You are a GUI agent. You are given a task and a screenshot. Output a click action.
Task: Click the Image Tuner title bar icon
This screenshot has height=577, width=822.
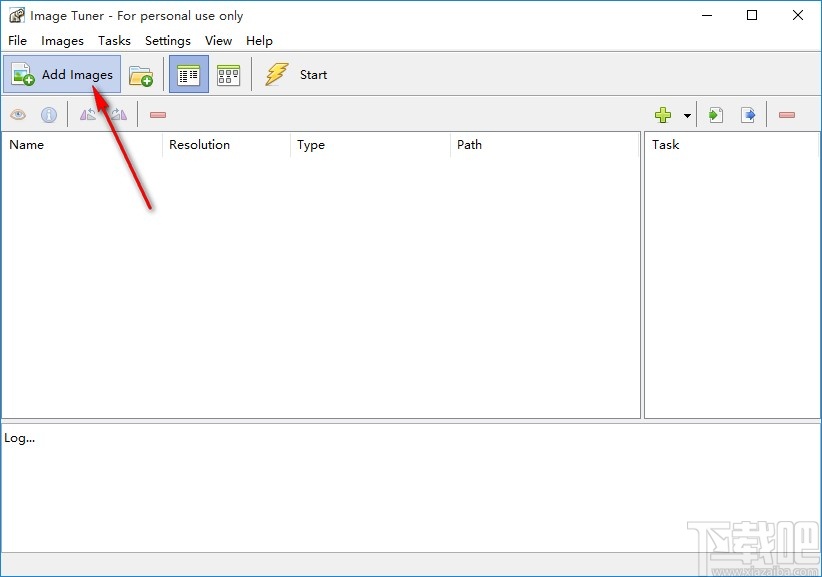[16, 16]
